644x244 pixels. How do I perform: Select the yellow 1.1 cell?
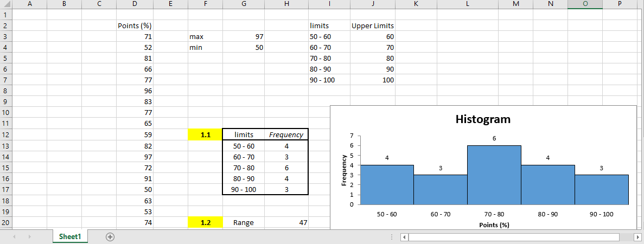205,134
